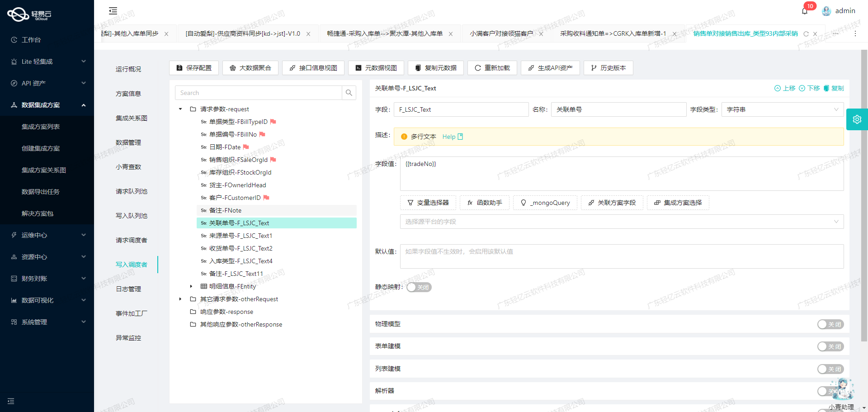Open 创建集成方案 in the sidebar

[47, 148]
